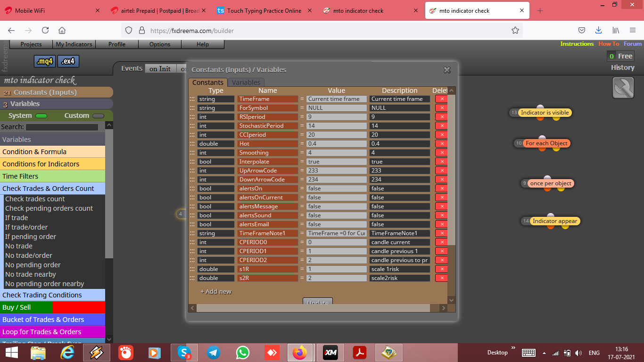Open the How To link
The width and height of the screenshot is (644, 362).
click(x=609, y=44)
